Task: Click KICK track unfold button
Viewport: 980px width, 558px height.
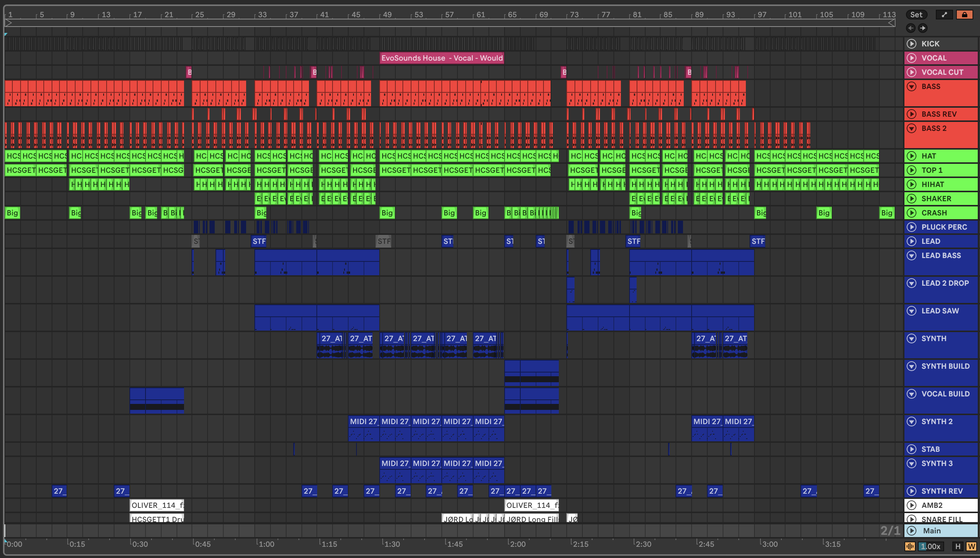Action: point(912,44)
